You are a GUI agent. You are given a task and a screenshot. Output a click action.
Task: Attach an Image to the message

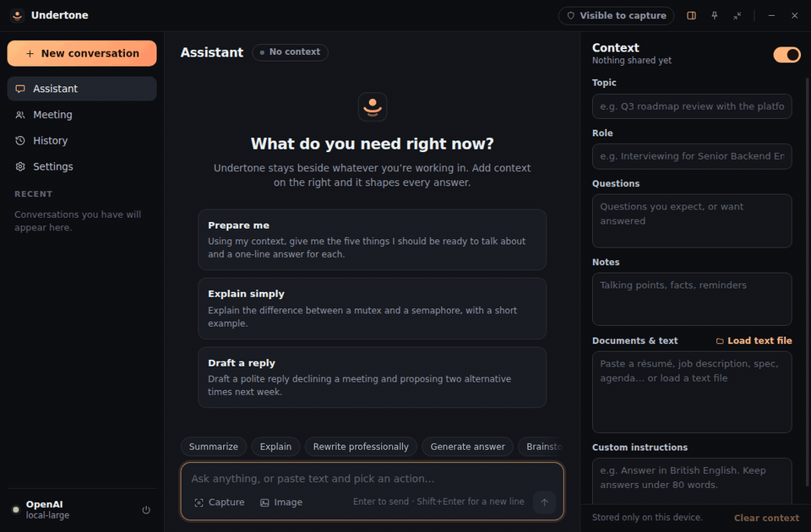[280, 502]
